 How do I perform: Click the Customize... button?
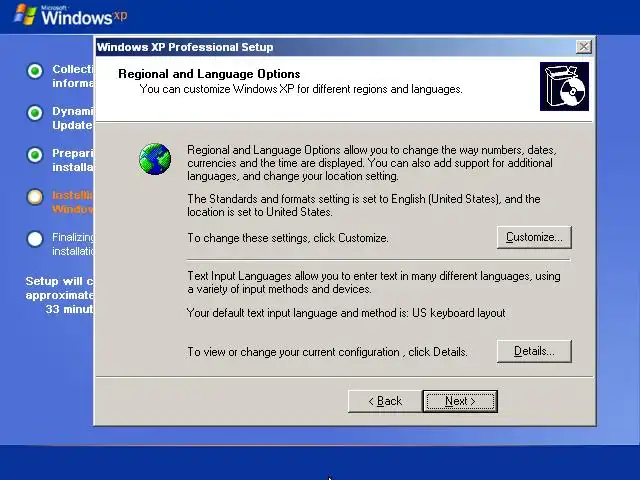(x=534, y=237)
